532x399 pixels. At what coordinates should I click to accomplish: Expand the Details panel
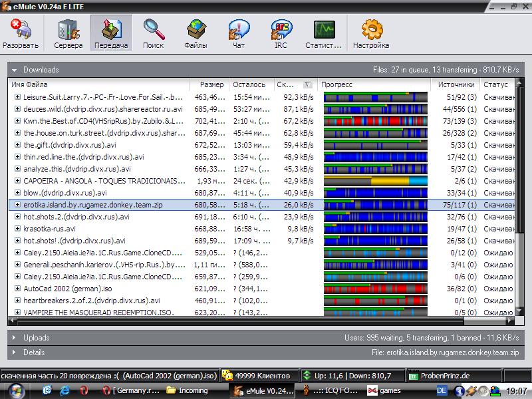click(14, 352)
